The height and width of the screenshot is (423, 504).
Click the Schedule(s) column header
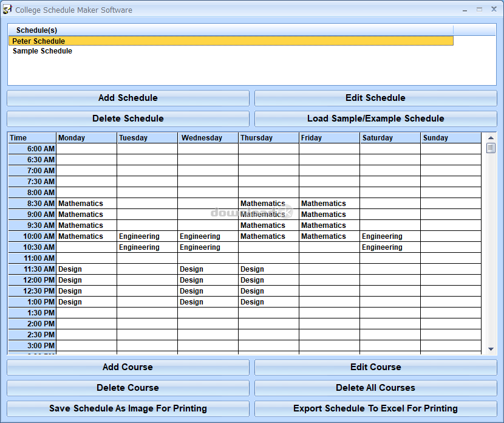click(231, 30)
